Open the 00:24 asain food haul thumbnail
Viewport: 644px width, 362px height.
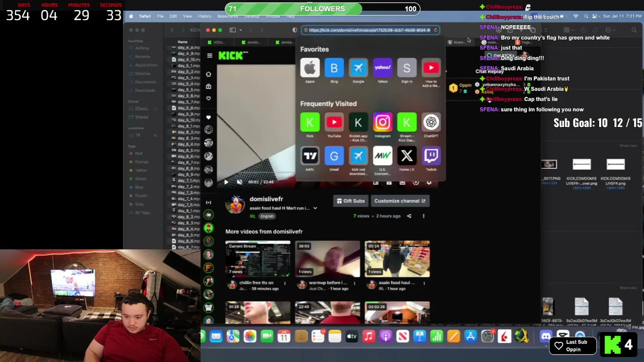(397, 259)
